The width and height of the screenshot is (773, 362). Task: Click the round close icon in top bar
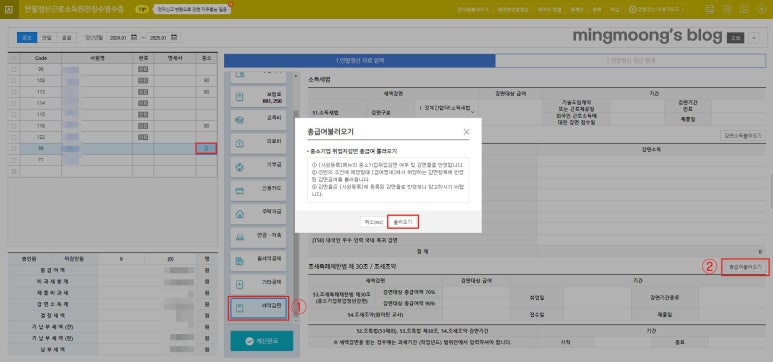(761, 9)
